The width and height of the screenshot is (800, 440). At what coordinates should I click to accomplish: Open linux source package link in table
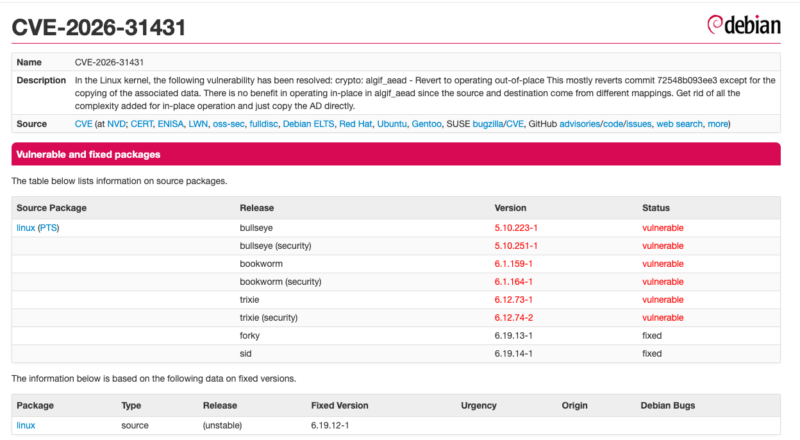point(25,228)
